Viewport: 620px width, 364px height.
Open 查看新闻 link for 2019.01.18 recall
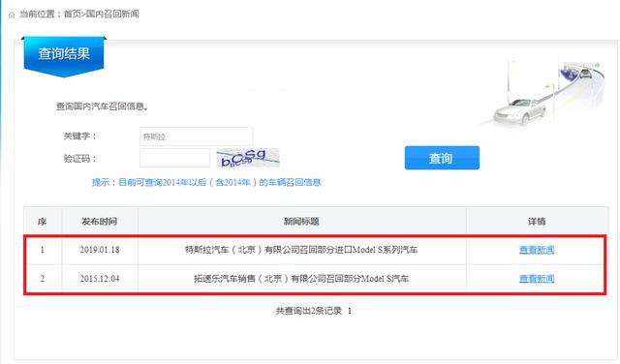pos(537,250)
